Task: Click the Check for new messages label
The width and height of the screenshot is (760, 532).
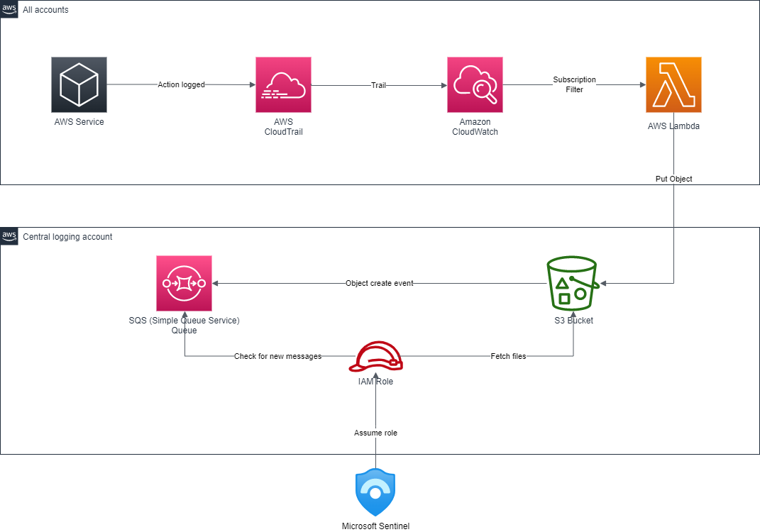Action: [x=278, y=356]
